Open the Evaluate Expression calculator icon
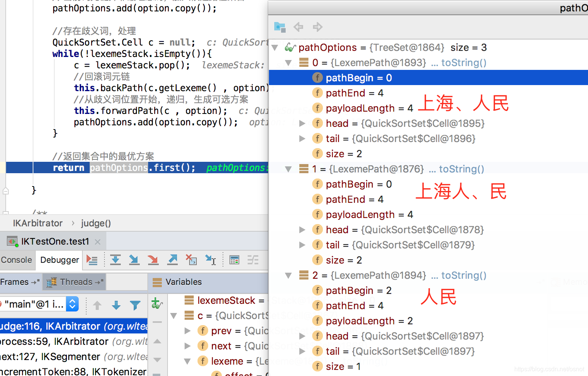This screenshot has width=588, height=376. pos(234,260)
